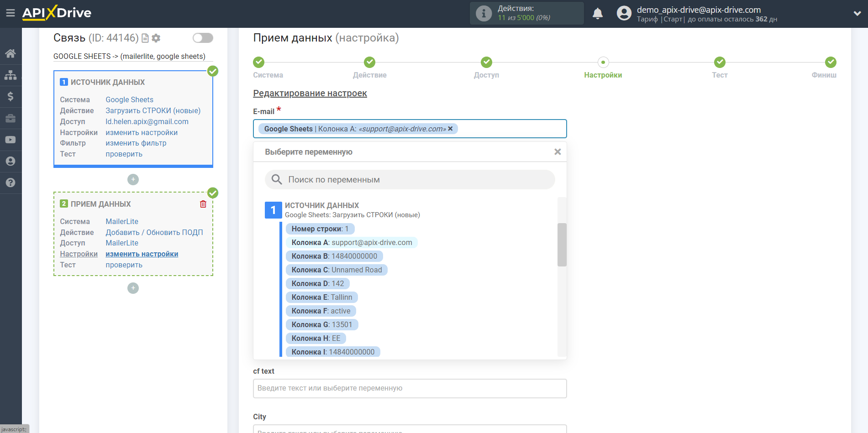
Task: Click receiver проверить test link
Action: (x=124, y=265)
